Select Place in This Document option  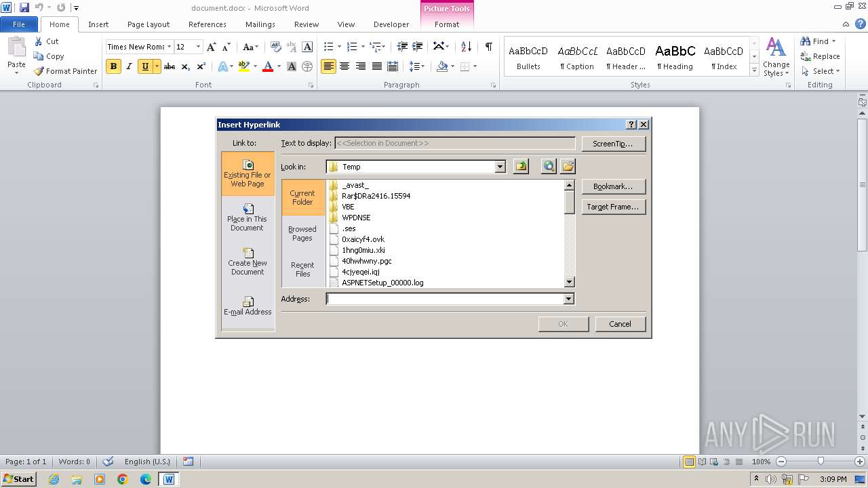click(248, 218)
